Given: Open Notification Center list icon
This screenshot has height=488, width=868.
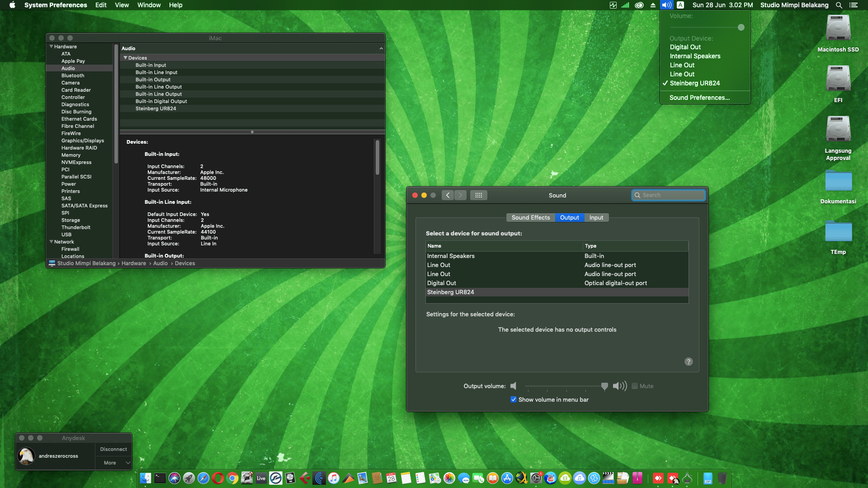Looking at the screenshot, I should tap(854, 5).
